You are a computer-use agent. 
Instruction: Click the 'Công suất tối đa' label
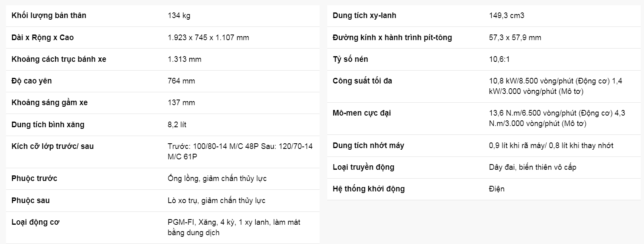click(362, 81)
